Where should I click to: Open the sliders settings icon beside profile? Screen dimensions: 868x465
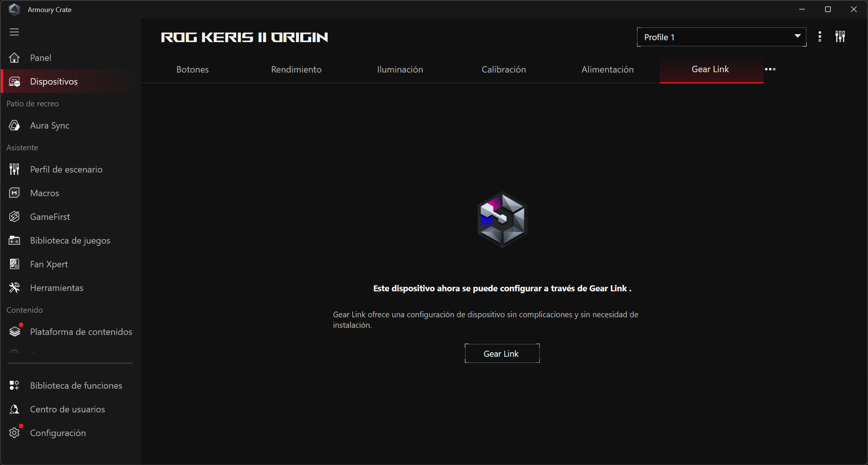840,37
